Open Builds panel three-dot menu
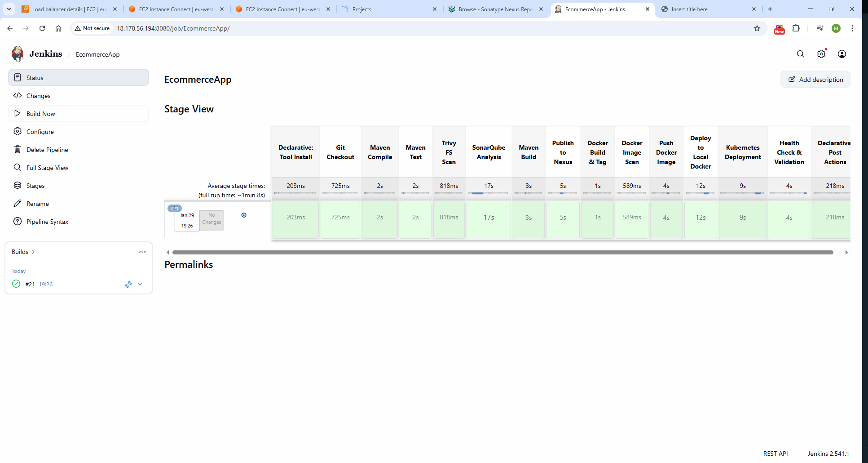The image size is (868, 463). [142, 252]
